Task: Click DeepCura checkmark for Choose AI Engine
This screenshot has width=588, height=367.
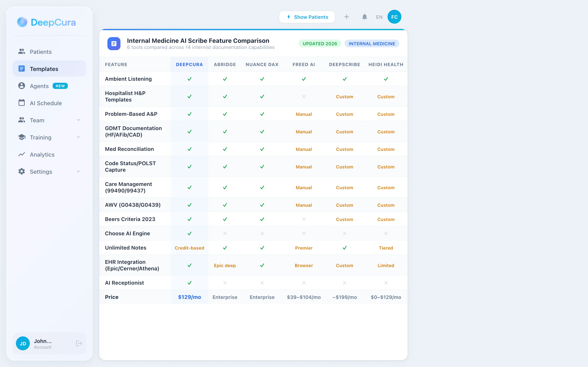Action: point(189,233)
